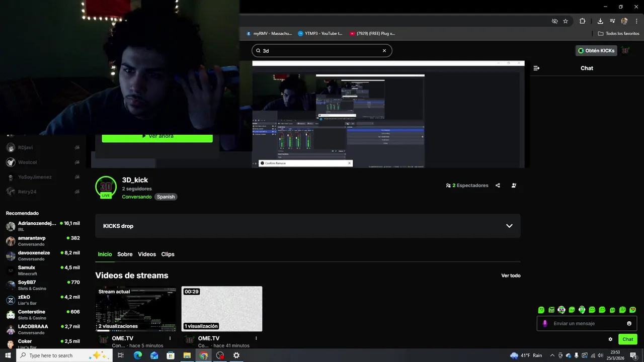Open Chrome downloads icon
Image resolution: width=644 pixels, height=362 pixels.
tap(600, 21)
